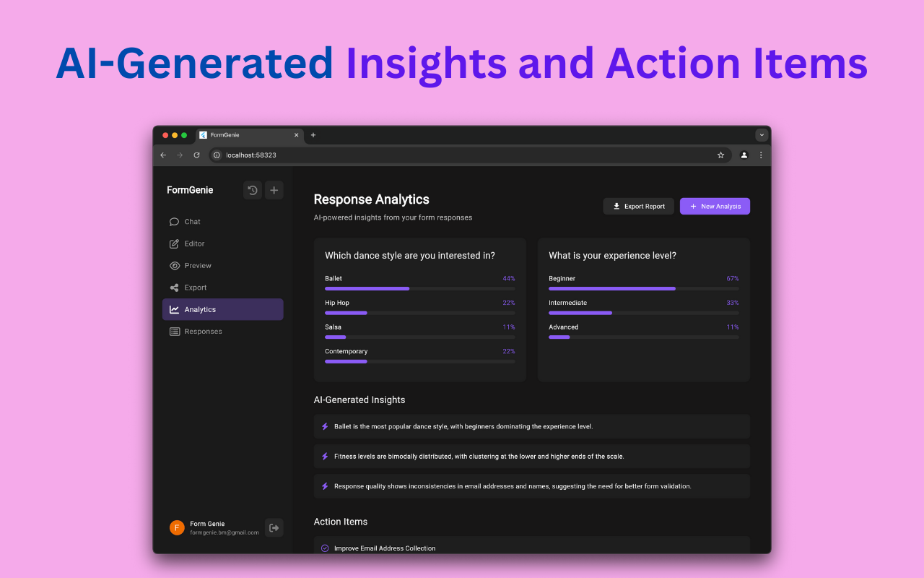The width and height of the screenshot is (924, 578).
Task: Click the site info icon in address bar
Action: click(x=217, y=155)
